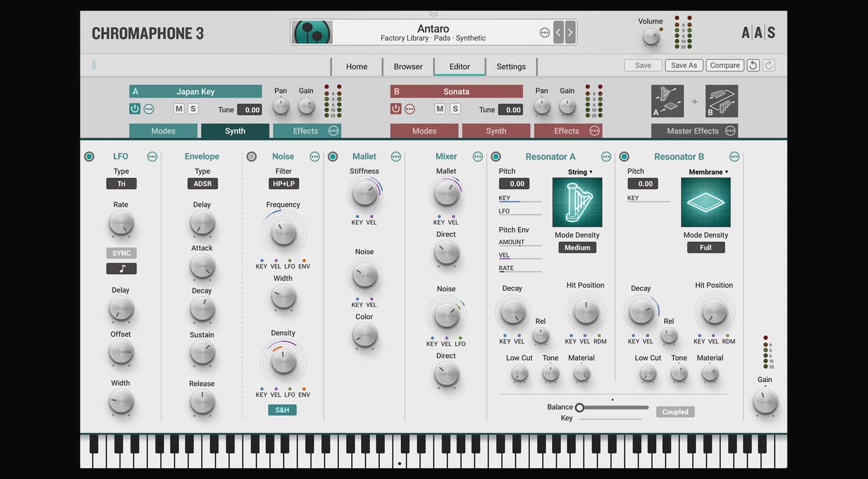Toggle the LFO module on/off
This screenshot has height=479, width=868.
click(89, 157)
